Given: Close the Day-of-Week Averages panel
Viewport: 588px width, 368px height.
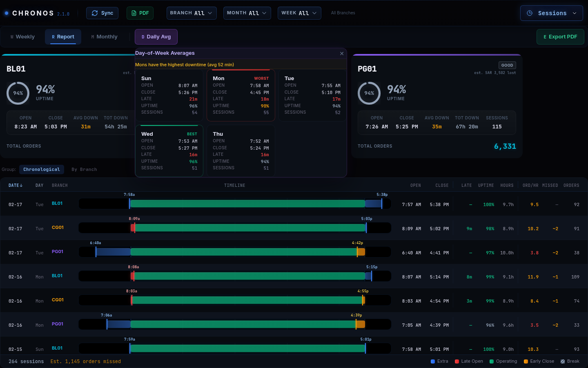Looking at the screenshot, I should [342, 54].
